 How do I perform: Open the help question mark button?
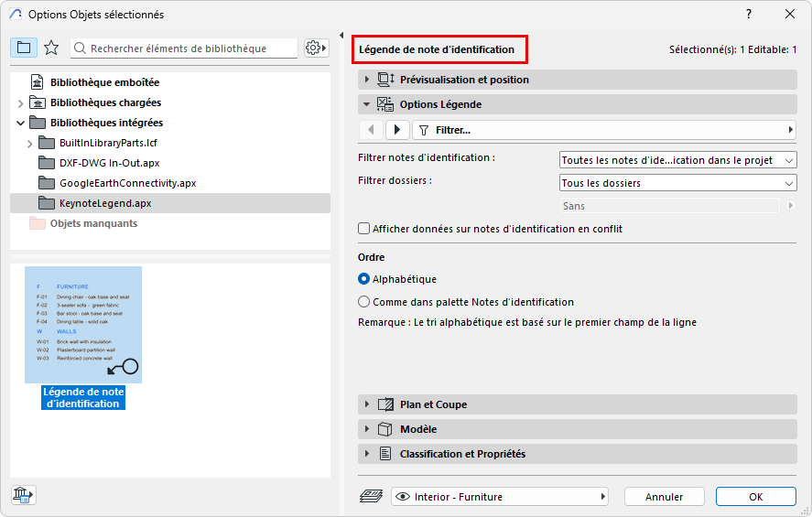point(749,14)
